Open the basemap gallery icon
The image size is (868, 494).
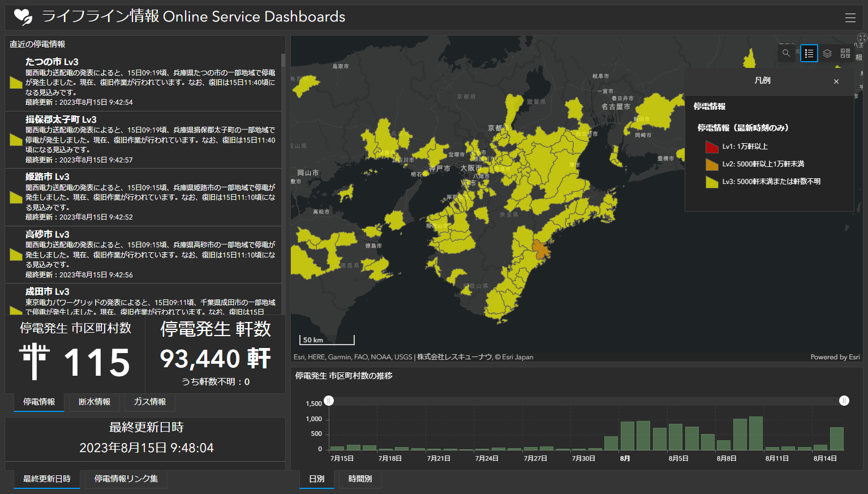click(x=845, y=53)
